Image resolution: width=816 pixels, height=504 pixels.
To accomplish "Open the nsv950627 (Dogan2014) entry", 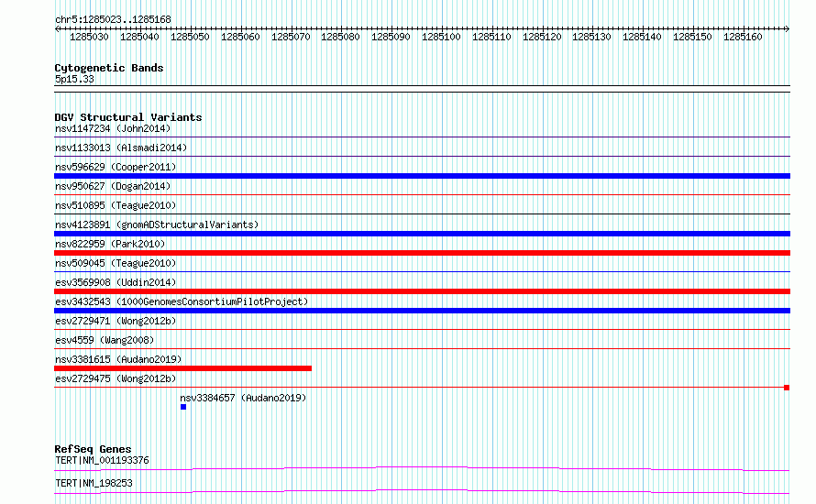I will click(x=113, y=186).
